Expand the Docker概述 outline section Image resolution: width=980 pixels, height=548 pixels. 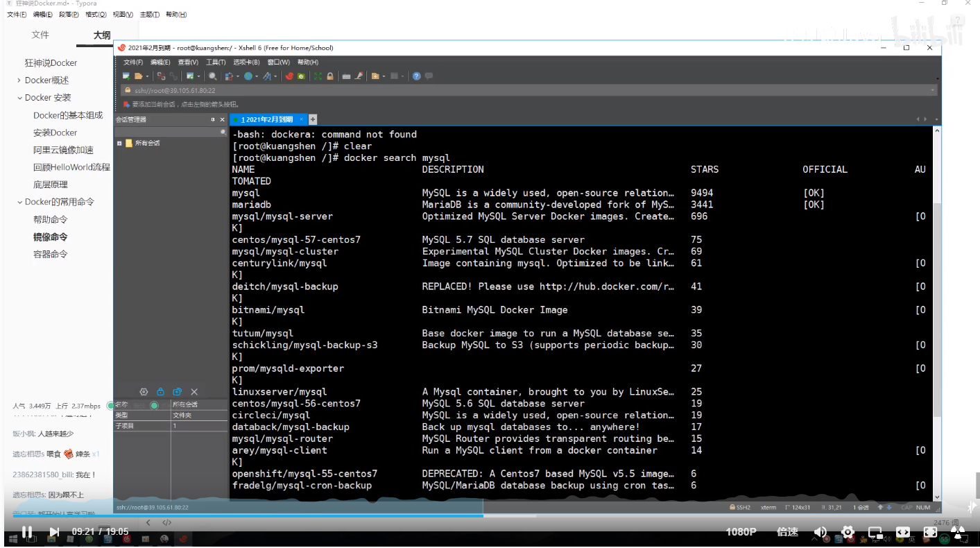[19, 80]
